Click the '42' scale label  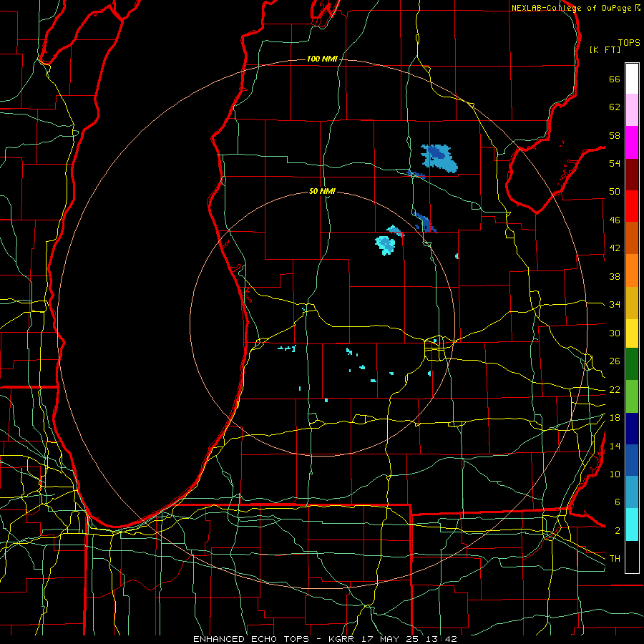click(615, 248)
